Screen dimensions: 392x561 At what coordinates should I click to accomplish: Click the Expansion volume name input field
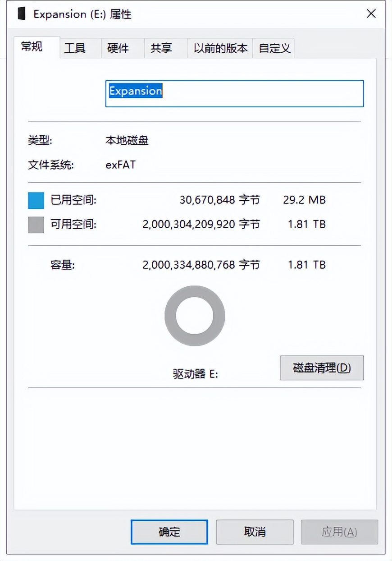(234, 93)
